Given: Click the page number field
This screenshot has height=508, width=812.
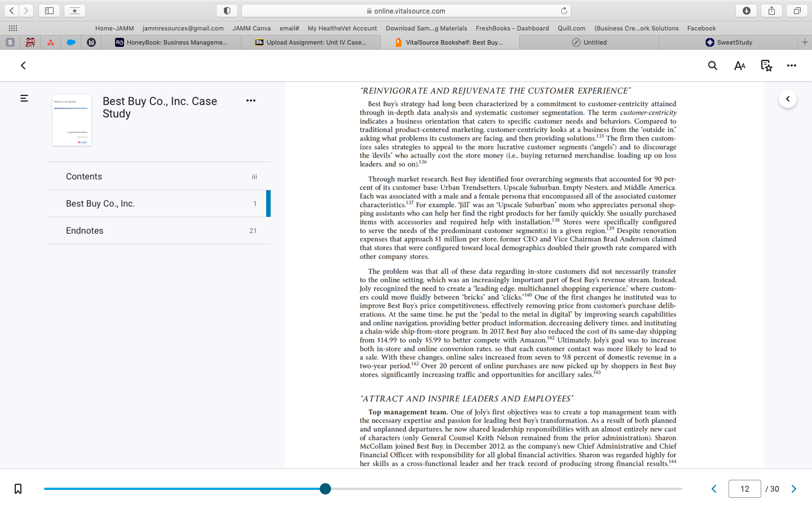Looking at the screenshot, I should (745, 489).
